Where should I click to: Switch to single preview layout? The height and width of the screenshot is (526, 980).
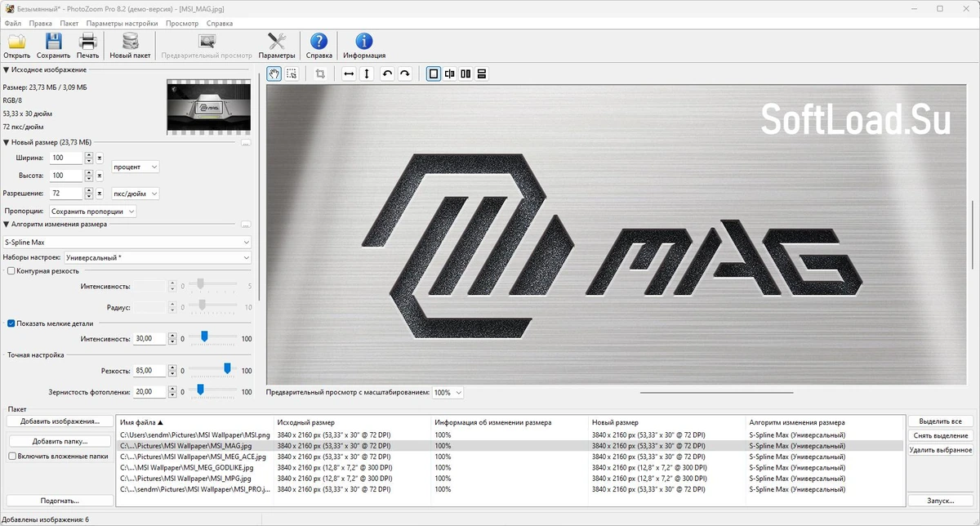pyautogui.click(x=434, y=74)
